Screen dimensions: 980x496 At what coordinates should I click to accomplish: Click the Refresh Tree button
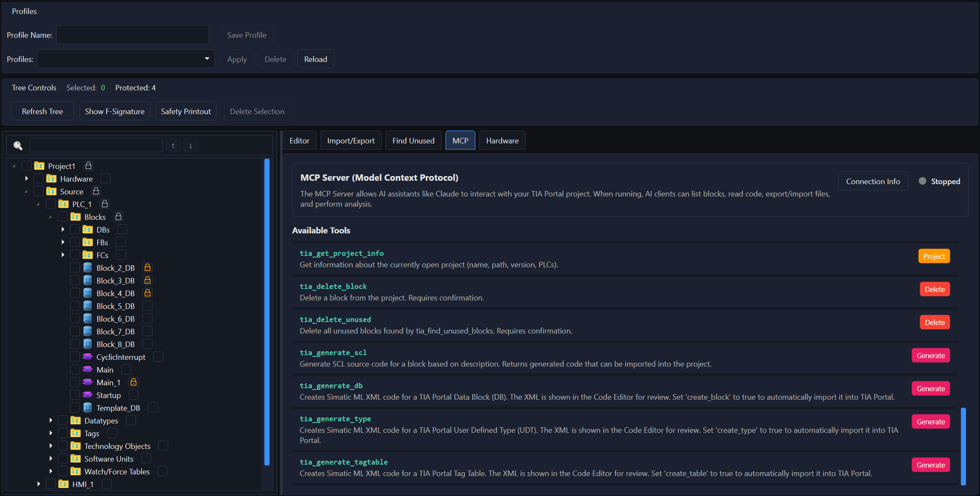[x=42, y=111]
